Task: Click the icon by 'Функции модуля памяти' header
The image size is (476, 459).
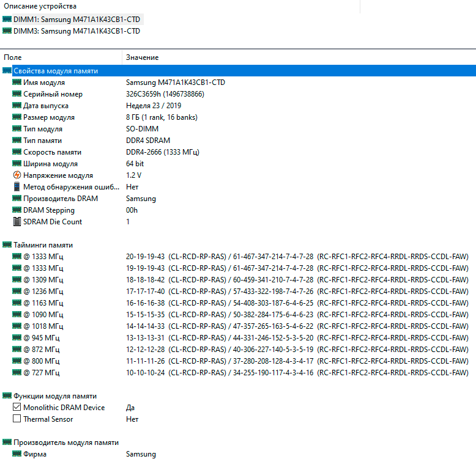Action: (x=7, y=395)
